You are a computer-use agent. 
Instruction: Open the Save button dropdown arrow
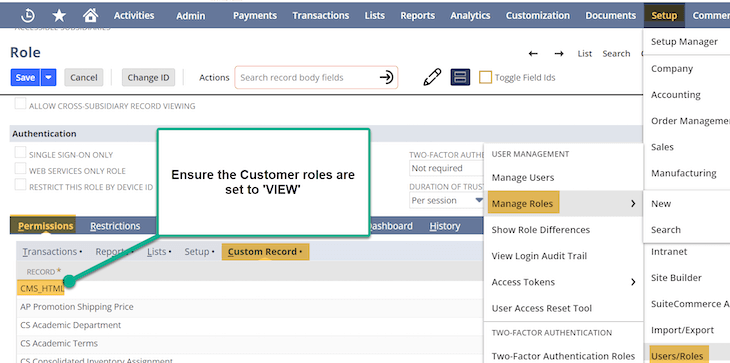[48, 77]
